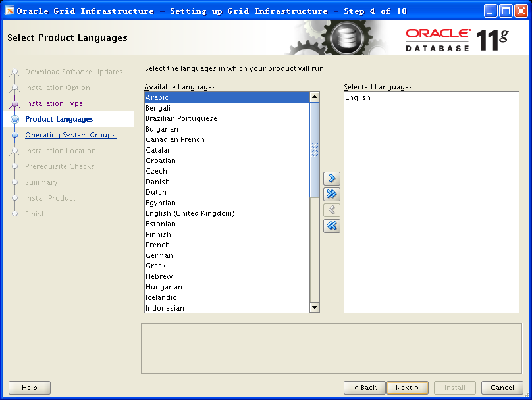Screen dimensions: 532x400
Task: Select Danish in Available Languages
Action: click(227, 182)
